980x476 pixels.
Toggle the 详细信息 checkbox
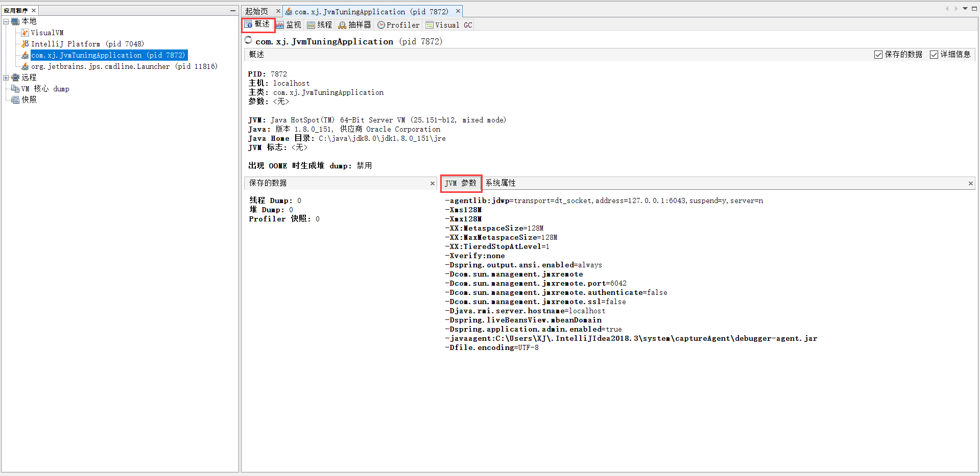pyautogui.click(x=934, y=55)
